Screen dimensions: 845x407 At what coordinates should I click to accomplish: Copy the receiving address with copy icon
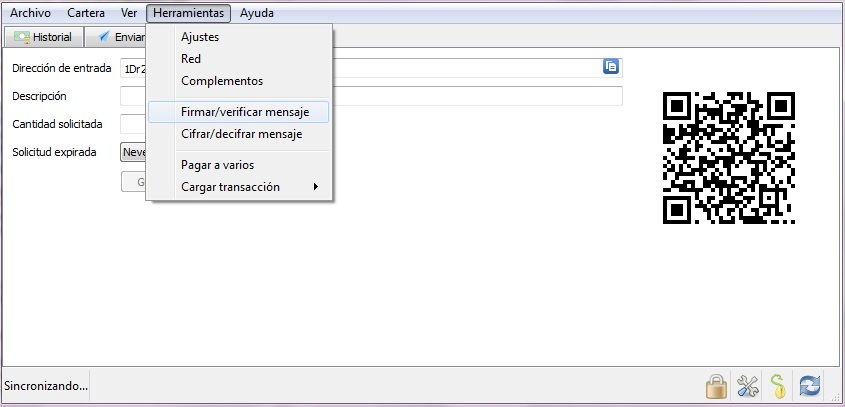click(611, 66)
